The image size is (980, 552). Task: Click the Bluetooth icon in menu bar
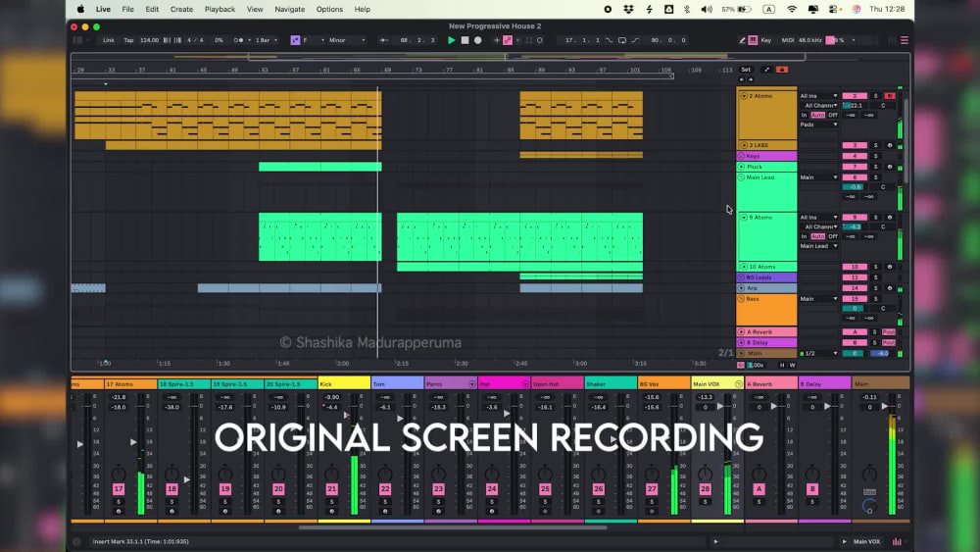(687, 10)
